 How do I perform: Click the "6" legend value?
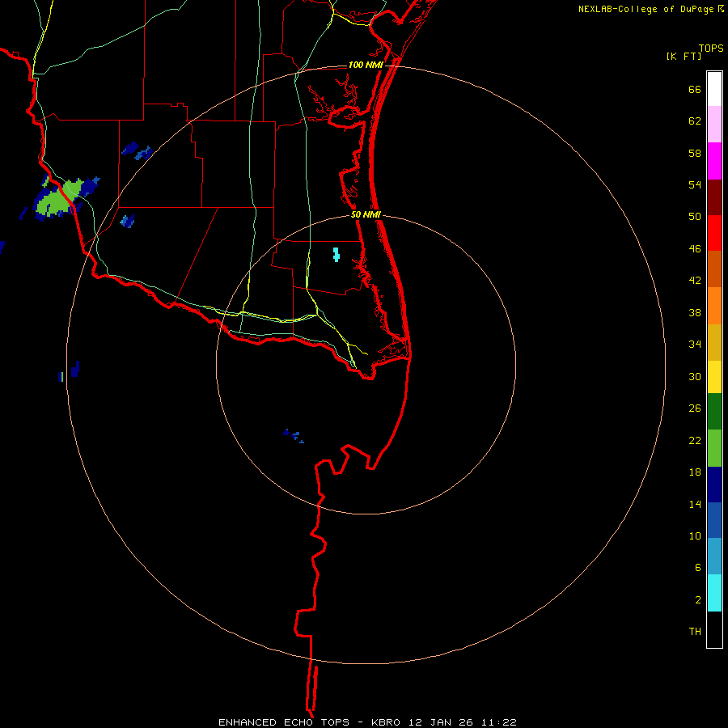coord(698,567)
